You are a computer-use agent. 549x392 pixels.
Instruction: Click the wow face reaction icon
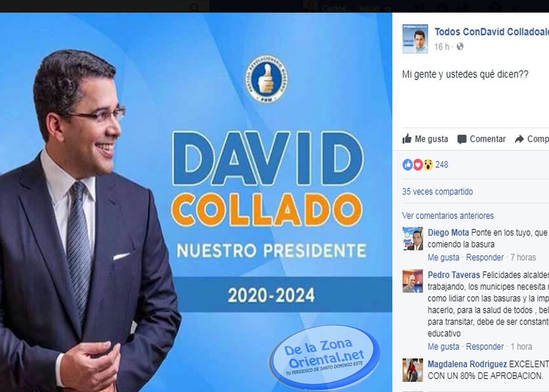click(428, 165)
